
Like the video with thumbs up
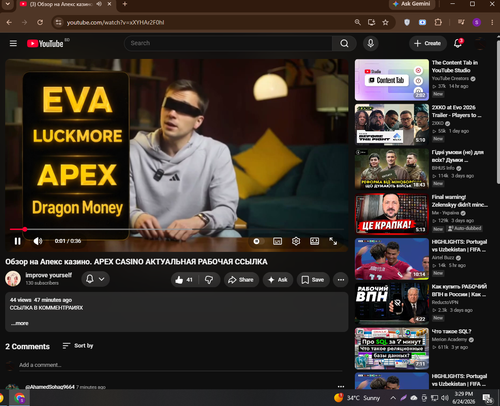tap(184, 280)
